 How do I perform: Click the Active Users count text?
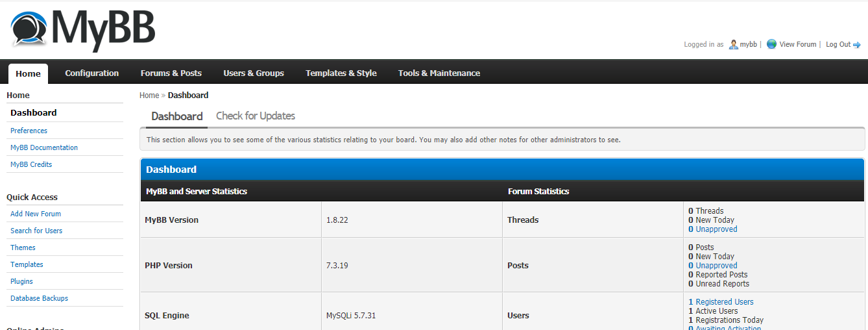click(x=713, y=311)
